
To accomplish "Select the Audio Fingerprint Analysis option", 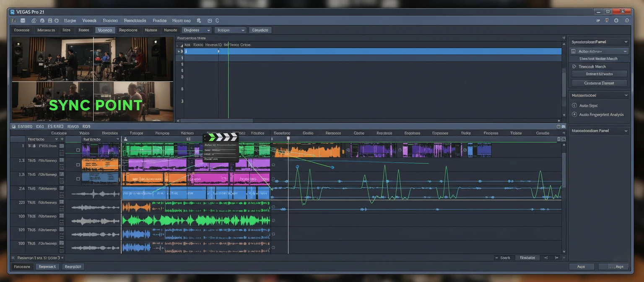I will point(602,114).
